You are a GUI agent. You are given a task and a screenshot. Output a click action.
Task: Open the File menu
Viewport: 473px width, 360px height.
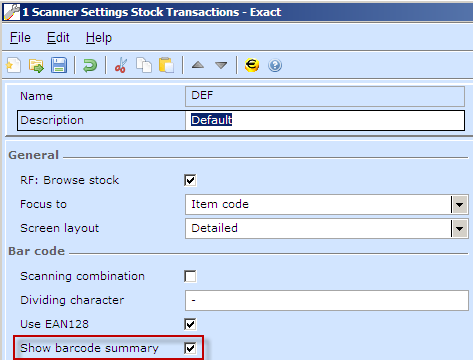click(20, 38)
